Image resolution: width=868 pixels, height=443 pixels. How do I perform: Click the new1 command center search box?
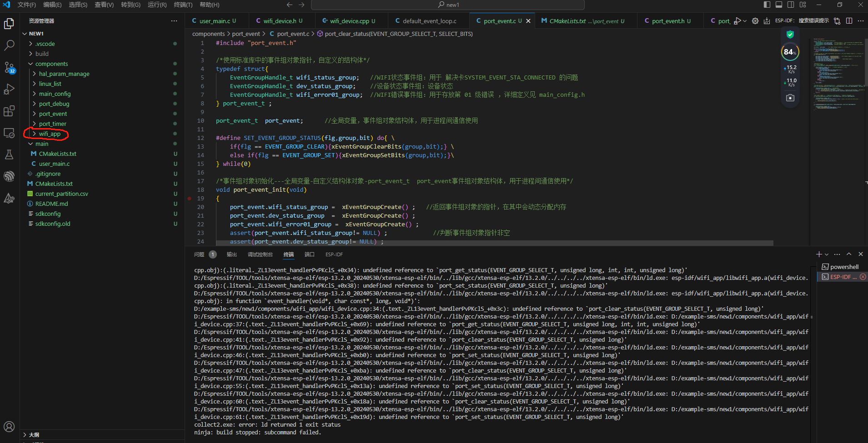[448, 5]
